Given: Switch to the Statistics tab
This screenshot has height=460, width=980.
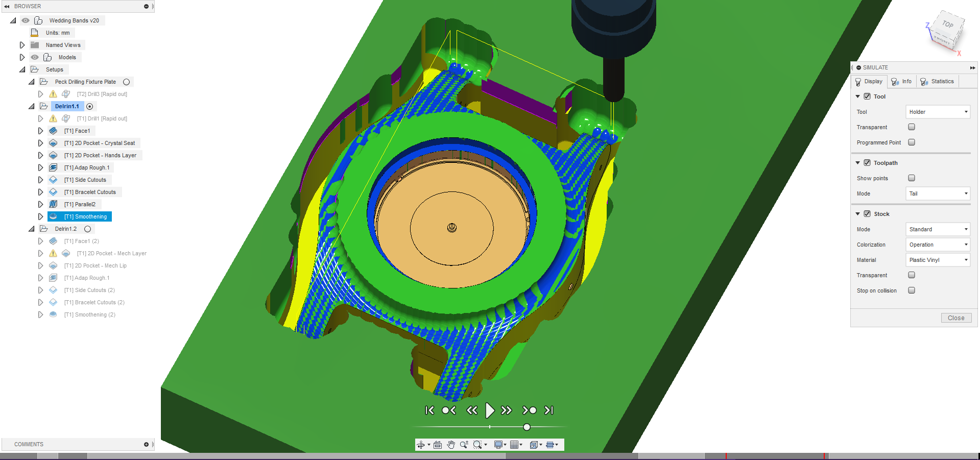Looking at the screenshot, I should (x=937, y=82).
